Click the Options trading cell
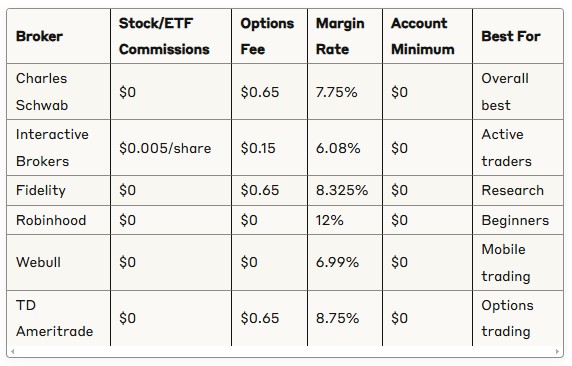This screenshot has height=366, width=572. pyautogui.click(x=518, y=318)
